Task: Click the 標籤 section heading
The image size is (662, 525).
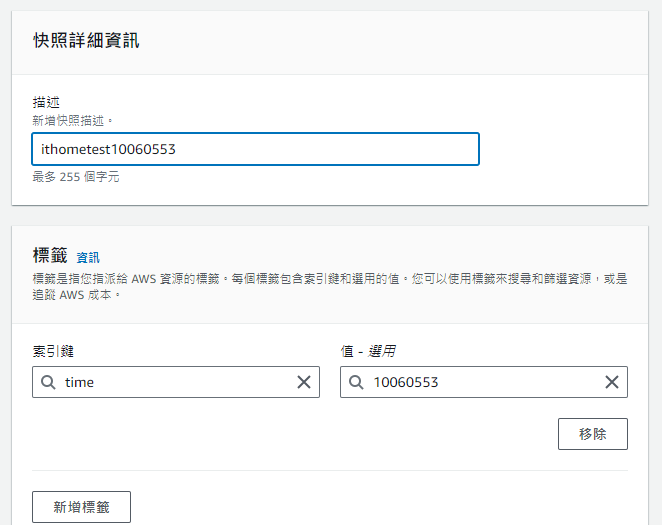Action: click(50, 255)
